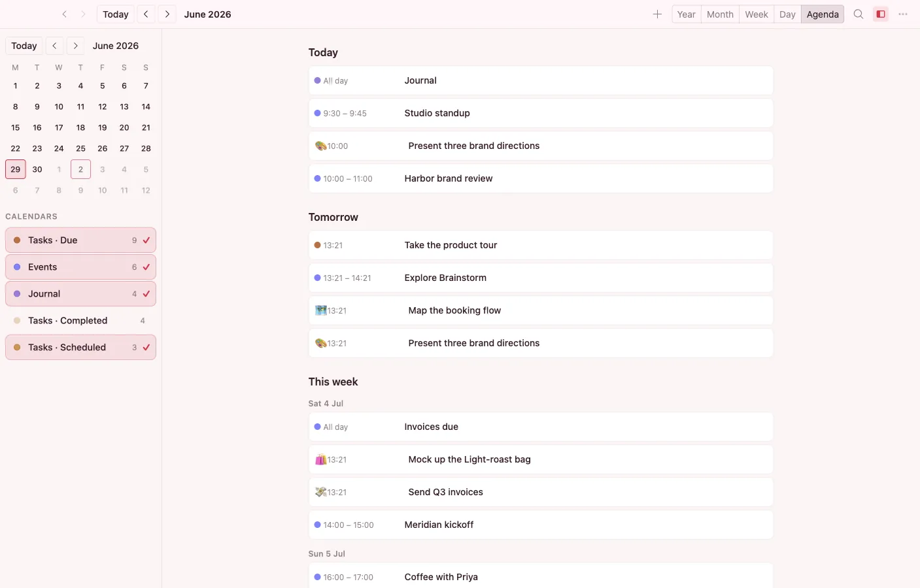
Task: Open the search magnifier icon
Action: point(859,14)
